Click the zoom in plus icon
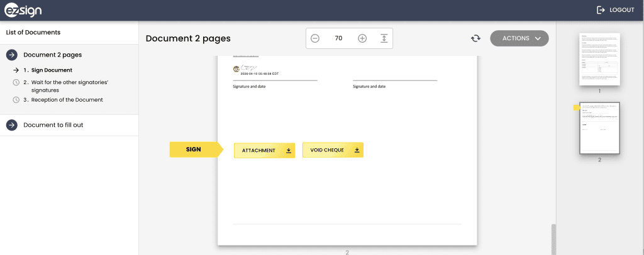 (x=362, y=38)
